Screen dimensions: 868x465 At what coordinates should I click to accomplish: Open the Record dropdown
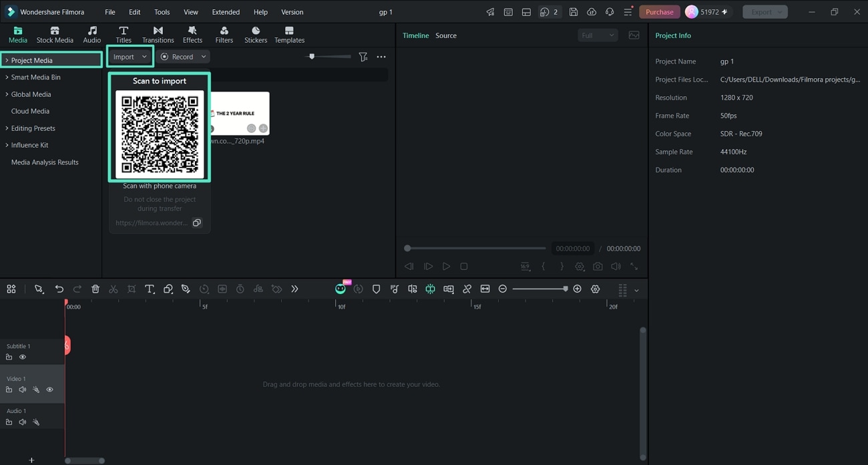[x=183, y=57]
